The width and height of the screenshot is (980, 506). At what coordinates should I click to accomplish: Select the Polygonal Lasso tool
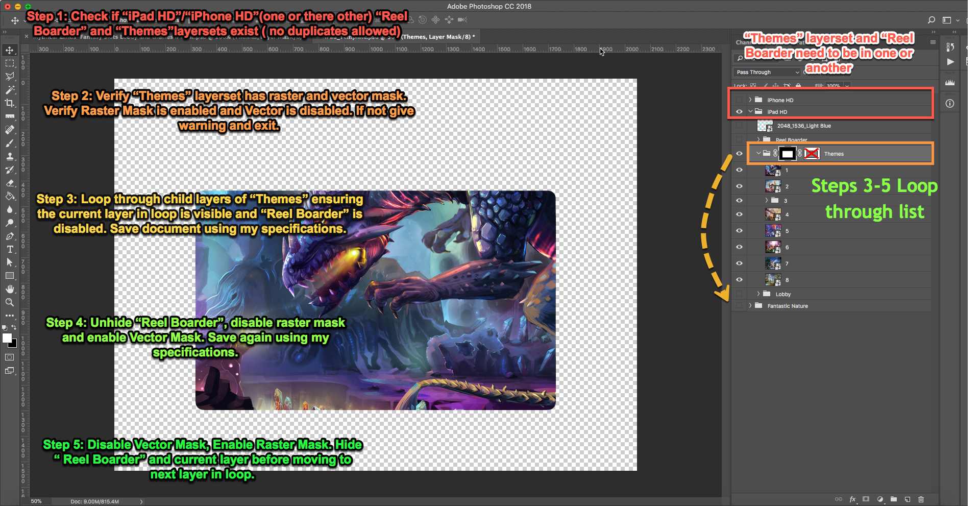pyautogui.click(x=10, y=77)
